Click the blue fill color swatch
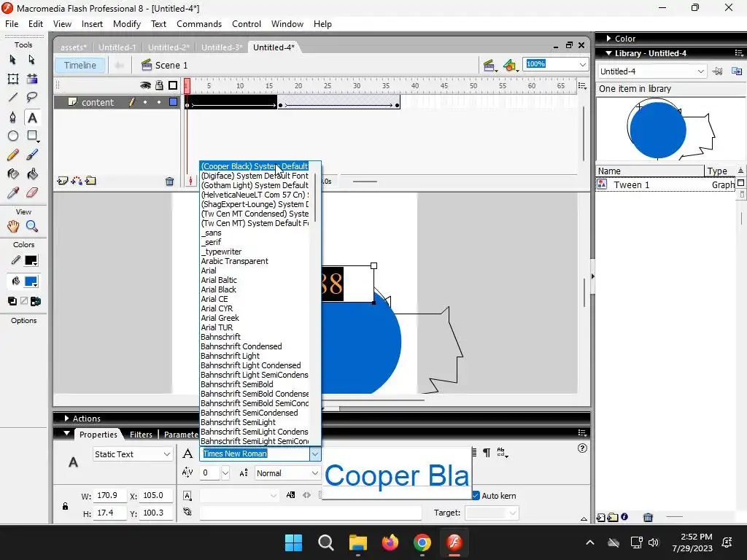The width and height of the screenshot is (747, 560). (x=31, y=281)
